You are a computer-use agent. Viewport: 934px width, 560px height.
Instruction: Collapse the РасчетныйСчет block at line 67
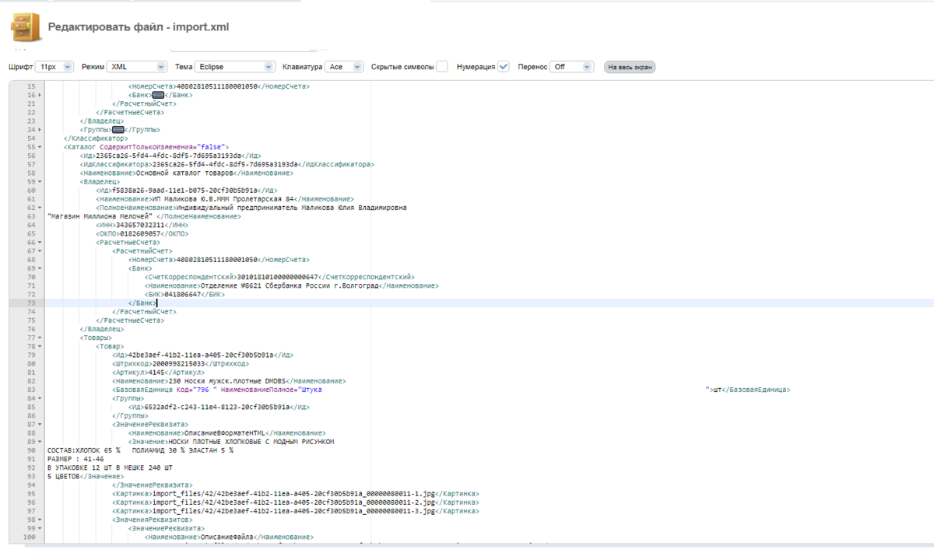[40, 251]
